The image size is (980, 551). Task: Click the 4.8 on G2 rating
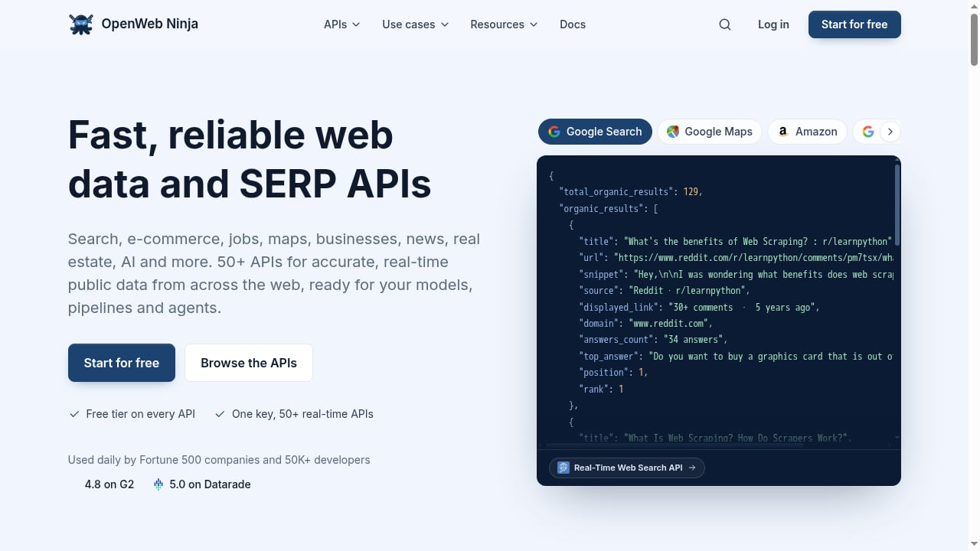pyautogui.click(x=109, y=484)
